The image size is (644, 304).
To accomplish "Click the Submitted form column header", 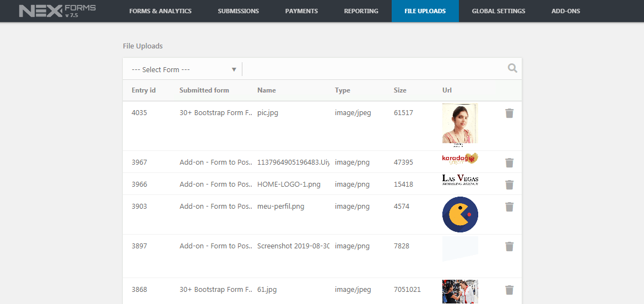I will [x=204, y=90].
